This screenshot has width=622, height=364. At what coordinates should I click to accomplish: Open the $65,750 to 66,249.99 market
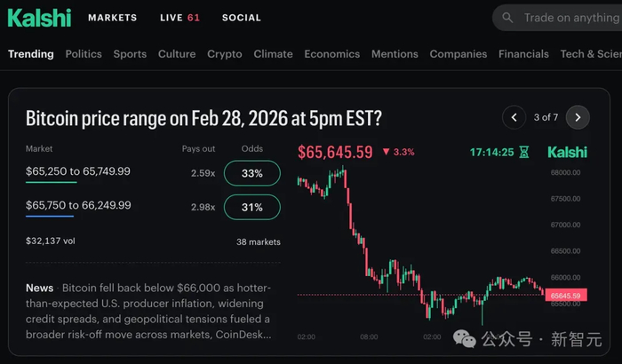point(78,205)
